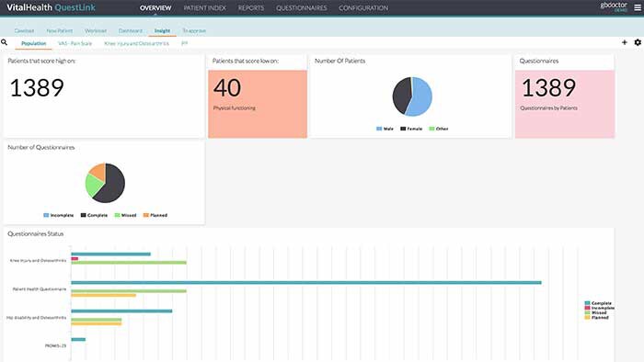The image size is (644, 362).
Task: Switch to the Dashboard tab
Action: [x=131, y=30]
